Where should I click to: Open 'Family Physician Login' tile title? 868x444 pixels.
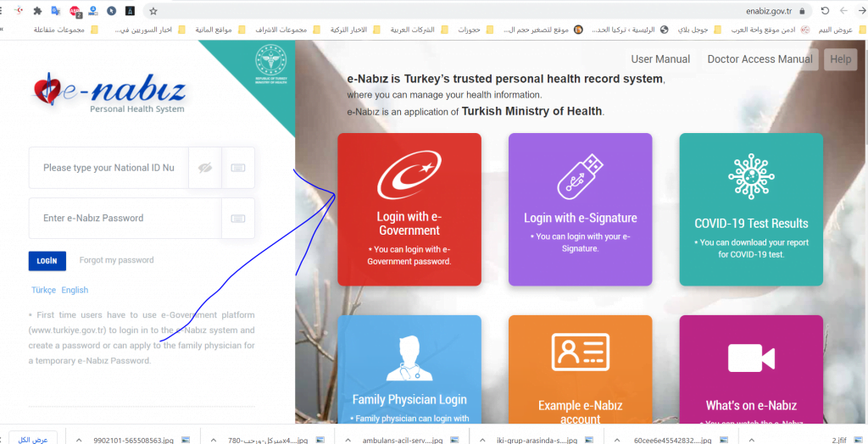pos(409,400)
